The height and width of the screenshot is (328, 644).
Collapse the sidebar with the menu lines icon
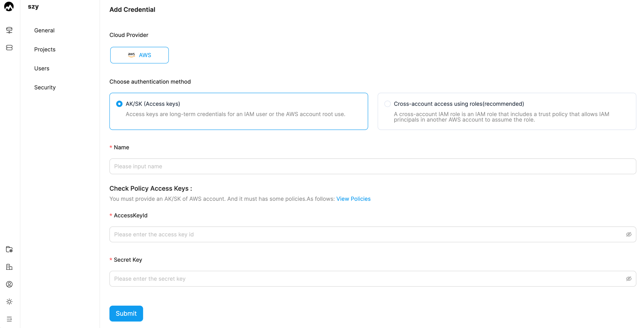pos(9,319)
